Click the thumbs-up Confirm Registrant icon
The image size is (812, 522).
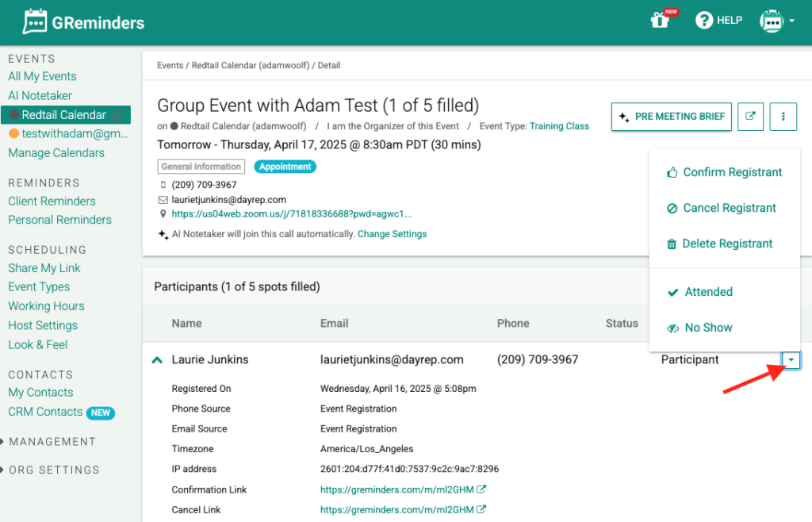click(672, 172)
